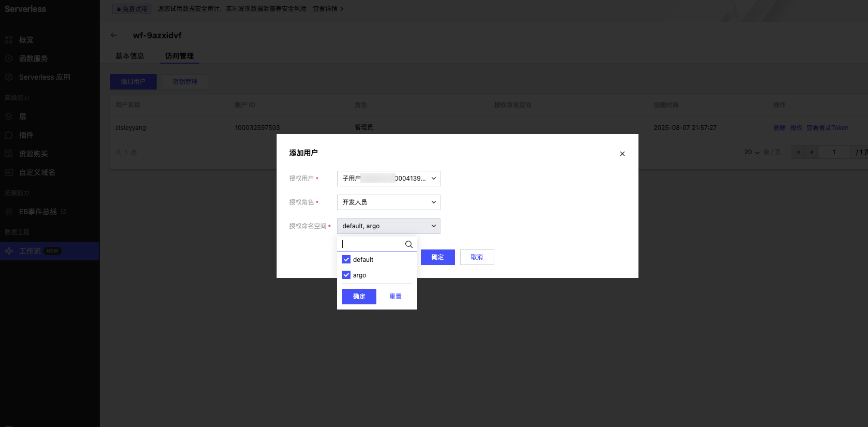The width and height of the screenshot is (868, 427).
Task: Collapse the 授权命名空间 dropdown showing default, argo
Action: (x=389, y=226)
